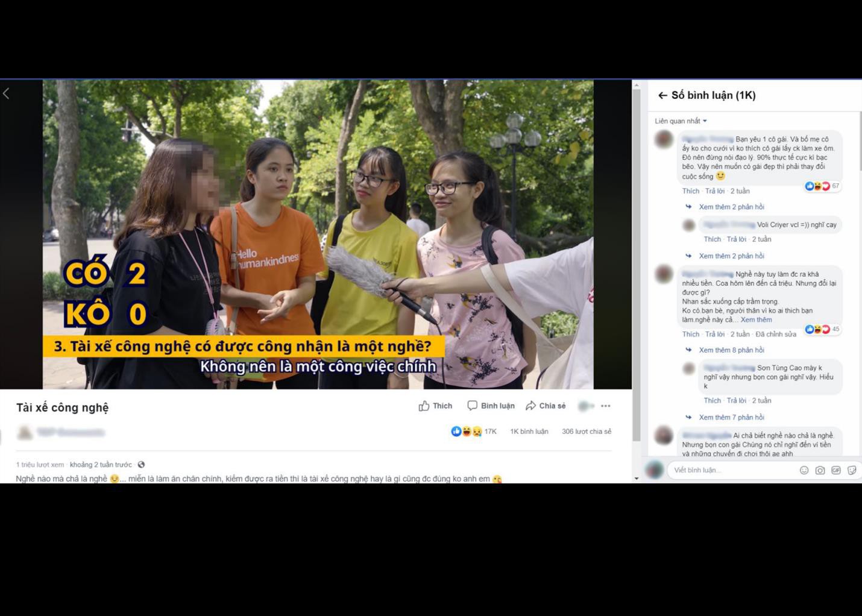Open the 1K bình luận count link
Screen dimensions: 862x616
529,432
